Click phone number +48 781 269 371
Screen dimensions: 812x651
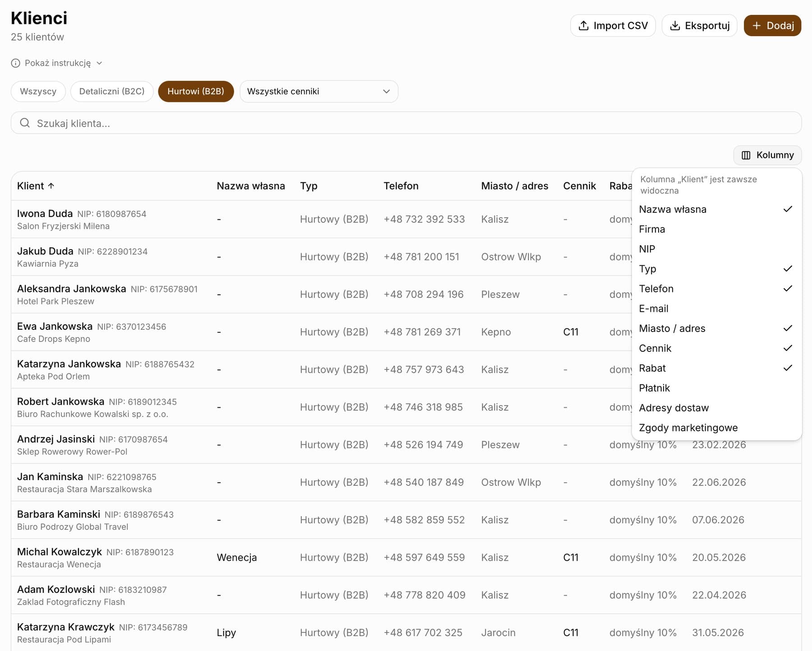click(x=422, y=332)
